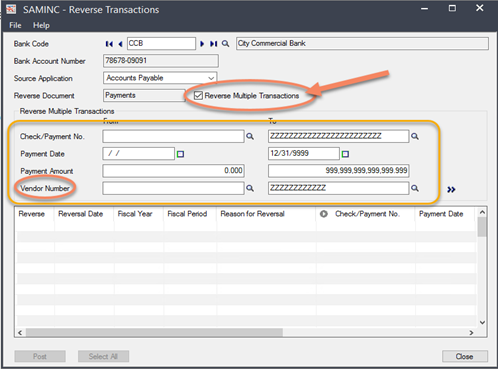The width and height of the screenshot is (498, 369).
Task: Click the Go double-arrow button
Action: point(451,190)
